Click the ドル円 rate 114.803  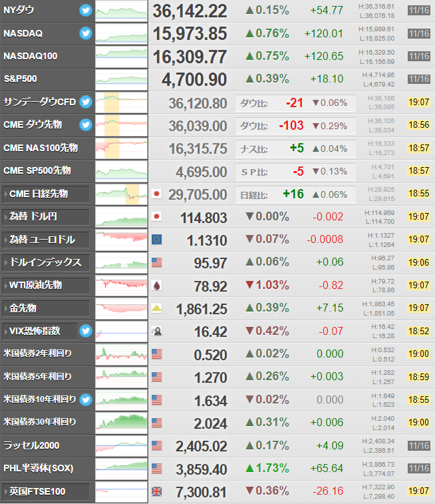point(204,218)
